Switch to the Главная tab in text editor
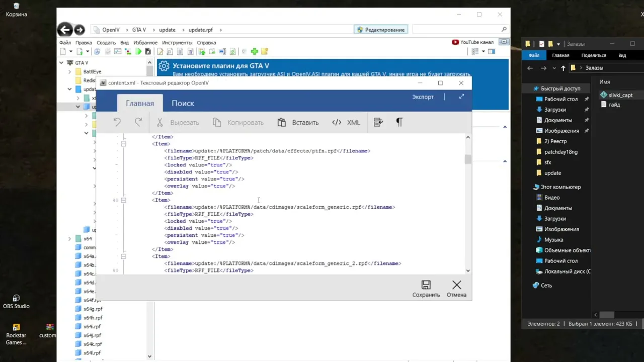Image resolution: width=644 pixels, height=362 pixels. coord(140,103)
